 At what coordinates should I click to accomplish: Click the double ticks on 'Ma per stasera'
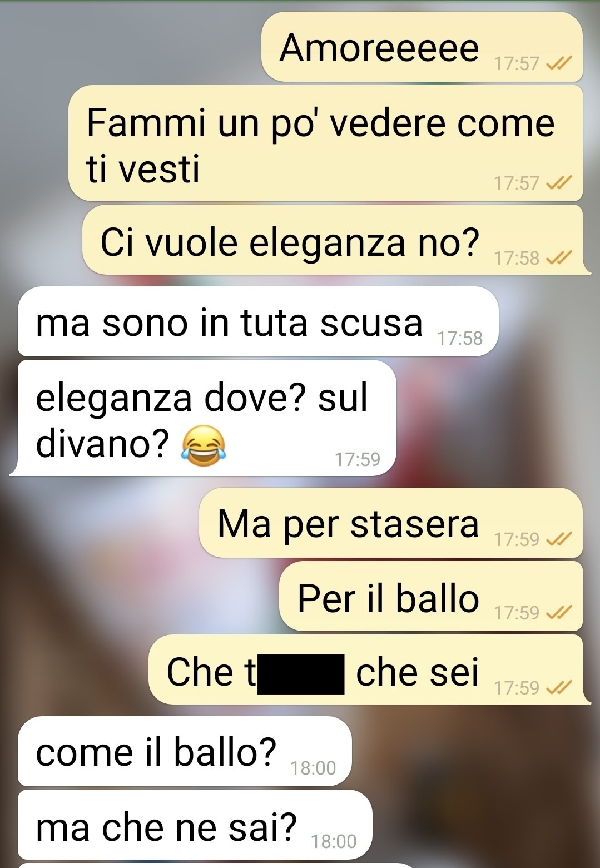click(x=557, y=539)
